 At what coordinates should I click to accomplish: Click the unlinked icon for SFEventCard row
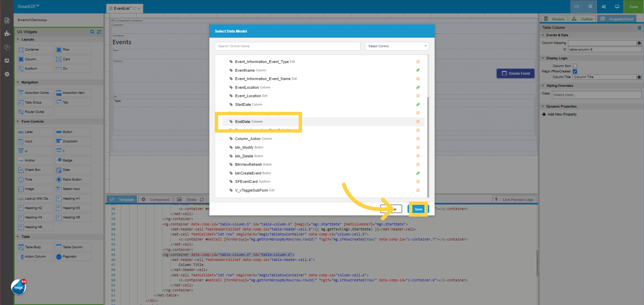(418, 182)
